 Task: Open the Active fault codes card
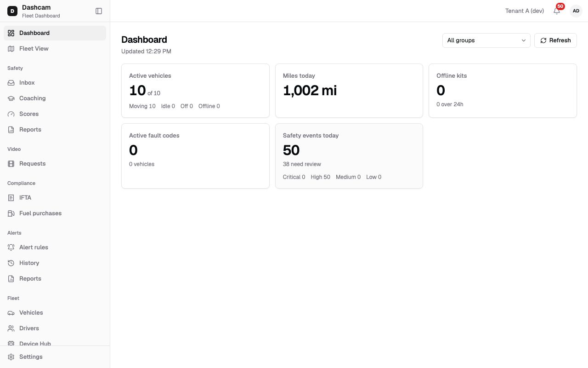[195, 156]
